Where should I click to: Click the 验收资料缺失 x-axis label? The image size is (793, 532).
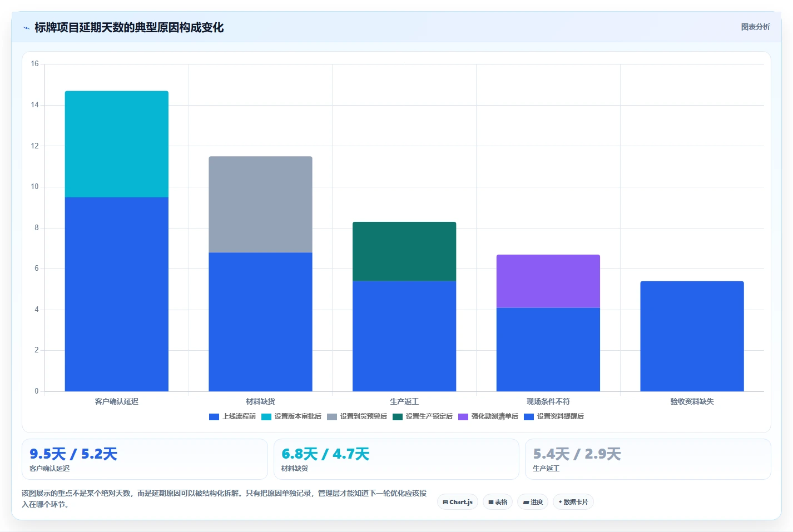click(692, 401)
